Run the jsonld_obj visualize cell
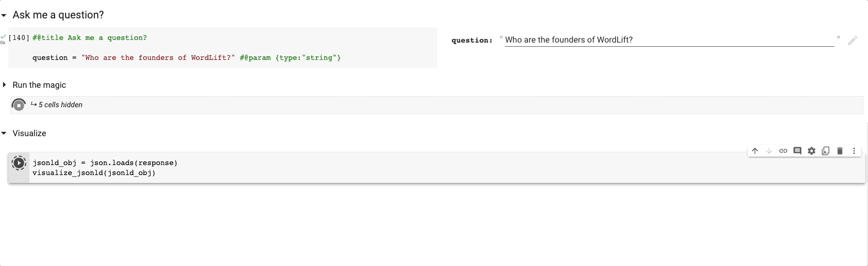868x266 pixels. coord(19,163)
